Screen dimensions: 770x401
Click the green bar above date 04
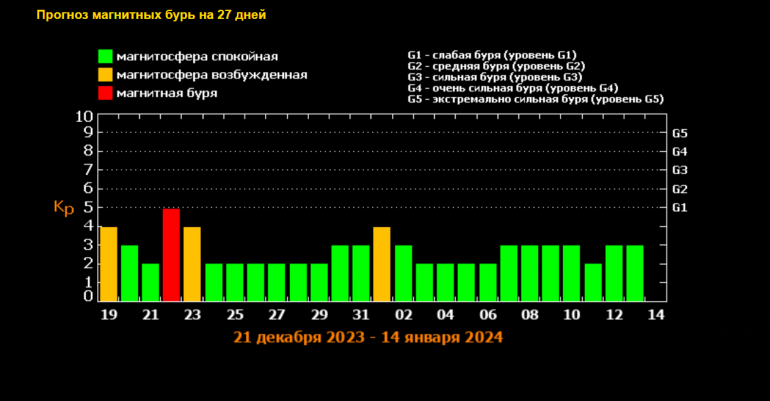click(445, 282)
